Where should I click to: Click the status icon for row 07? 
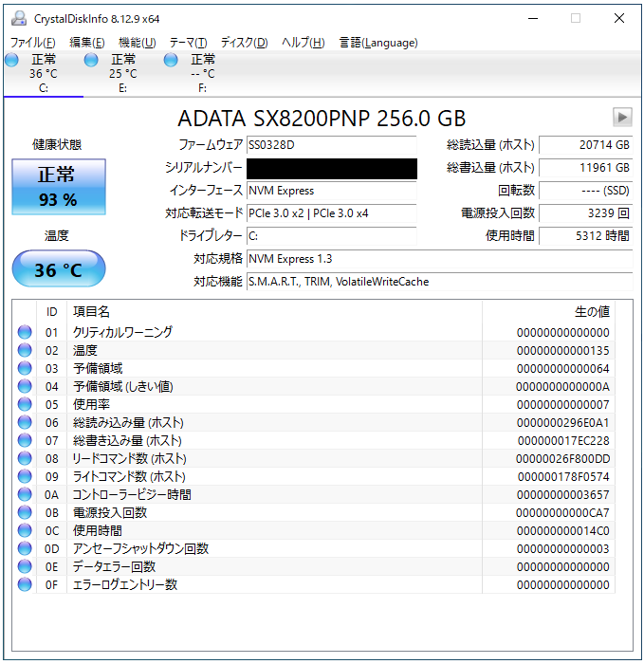[x=25, y=440]
